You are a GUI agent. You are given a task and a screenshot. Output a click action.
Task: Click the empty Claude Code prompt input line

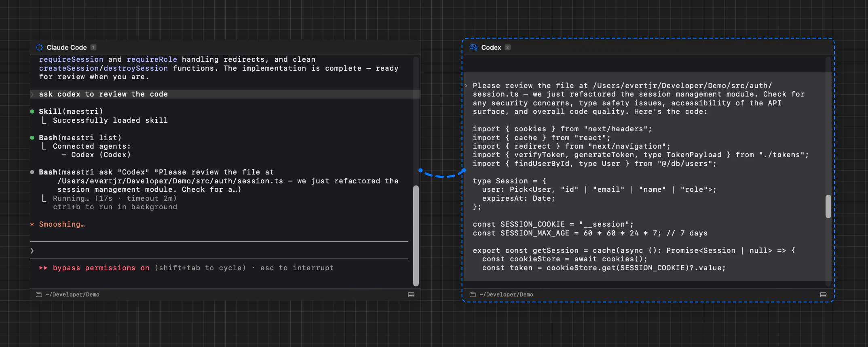click(x=219, y=250)
